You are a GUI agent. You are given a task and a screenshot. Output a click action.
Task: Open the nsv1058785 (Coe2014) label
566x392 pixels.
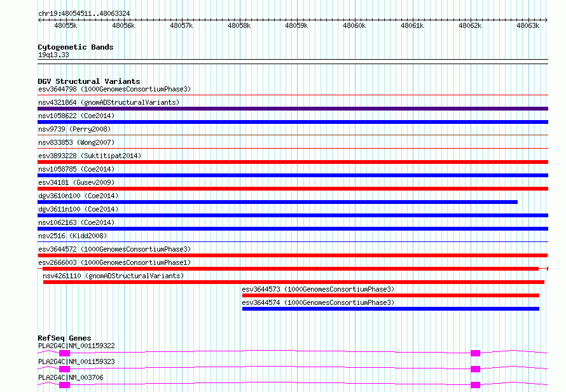(76, 169)
